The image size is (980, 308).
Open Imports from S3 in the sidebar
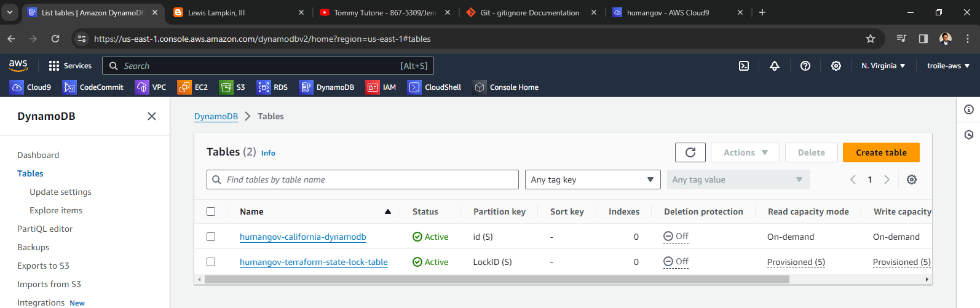[x=49, y=284]
